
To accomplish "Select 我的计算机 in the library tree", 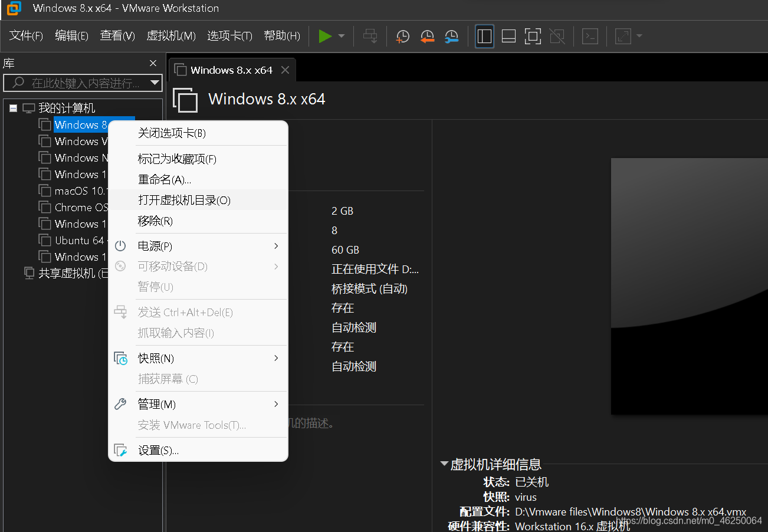I will coord(67,108).
